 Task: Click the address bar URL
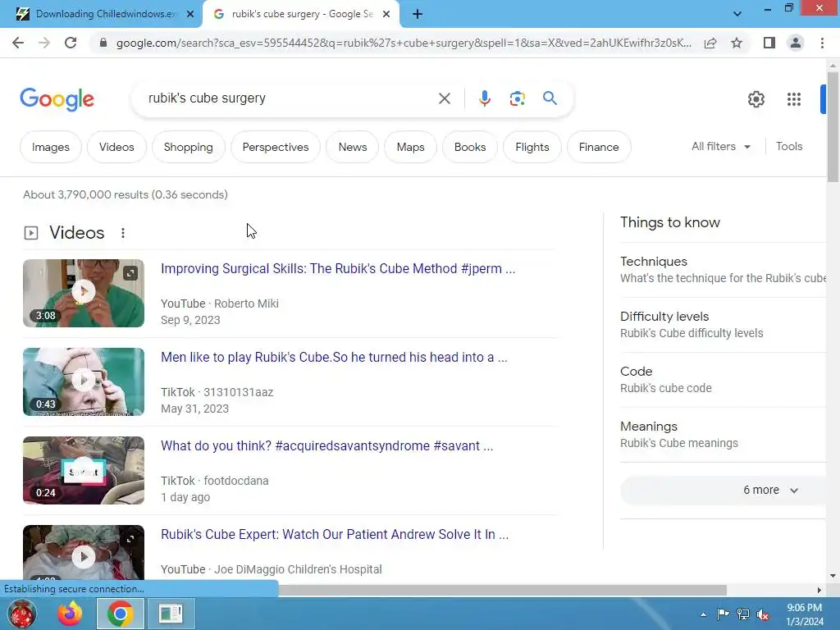[403, 43]
